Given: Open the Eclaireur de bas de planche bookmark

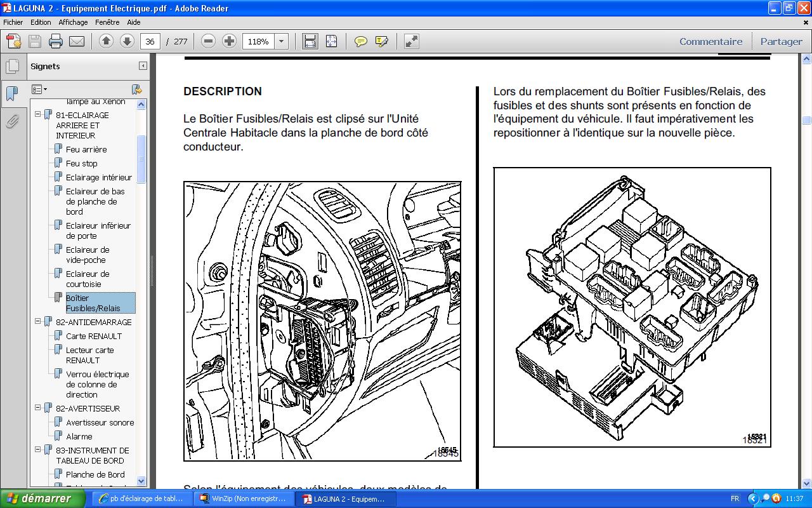Looking at the screenshot, I should [x=95, y=201].
